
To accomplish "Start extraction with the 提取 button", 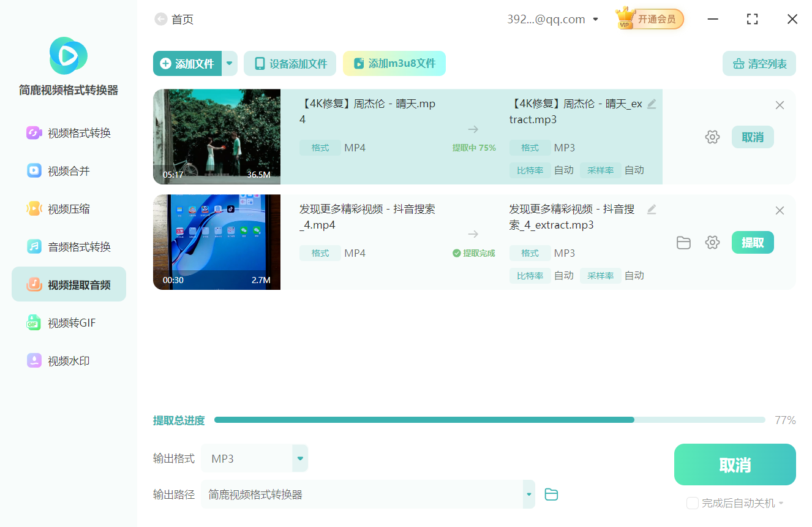I will point(753,242).
